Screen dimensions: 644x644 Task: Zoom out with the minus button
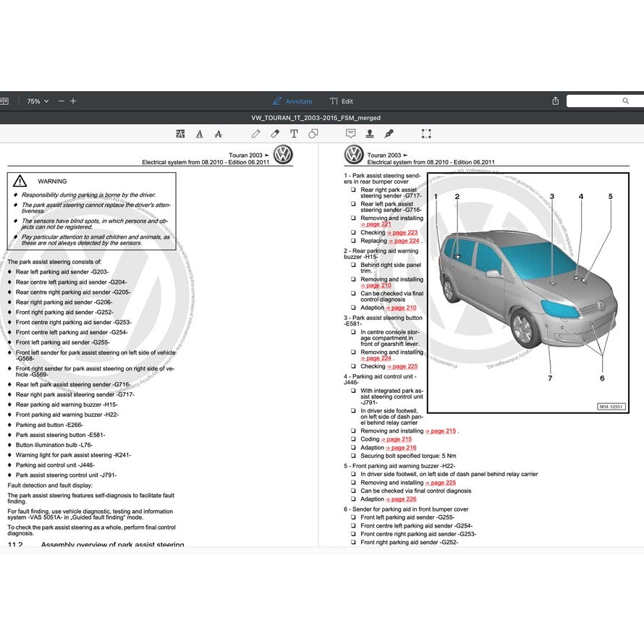[x=62, y=101]
